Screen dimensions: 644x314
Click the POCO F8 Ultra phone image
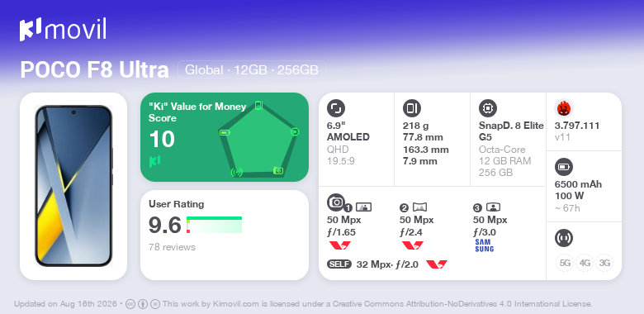pos(73,186)
